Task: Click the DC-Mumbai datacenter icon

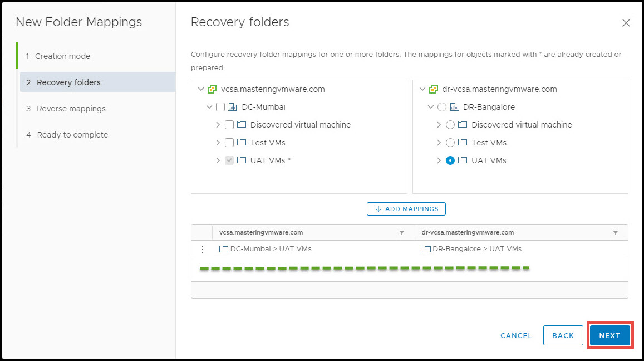Action: pos(233,107)
